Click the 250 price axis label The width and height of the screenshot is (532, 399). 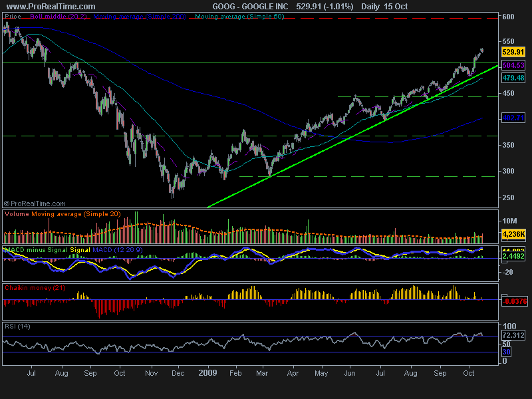(508, 198)
